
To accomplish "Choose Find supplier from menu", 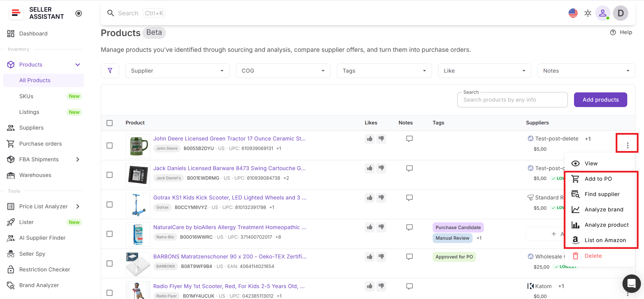I will pos(600,194).
